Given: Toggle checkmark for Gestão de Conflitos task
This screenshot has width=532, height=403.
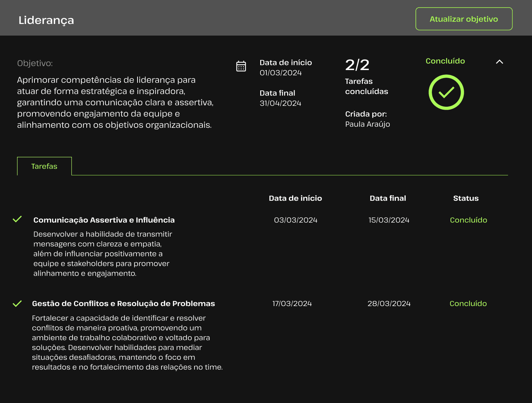Looking at the screenshot, I should (x=17, y=304).
